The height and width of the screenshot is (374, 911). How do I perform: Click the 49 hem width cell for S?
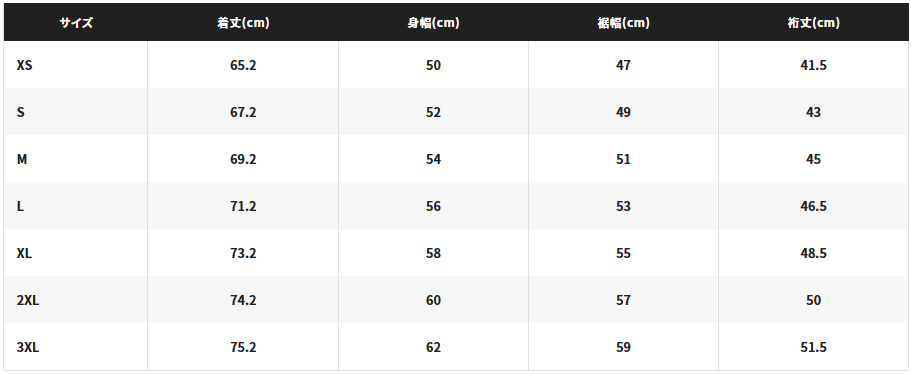[x=623, y=112]
